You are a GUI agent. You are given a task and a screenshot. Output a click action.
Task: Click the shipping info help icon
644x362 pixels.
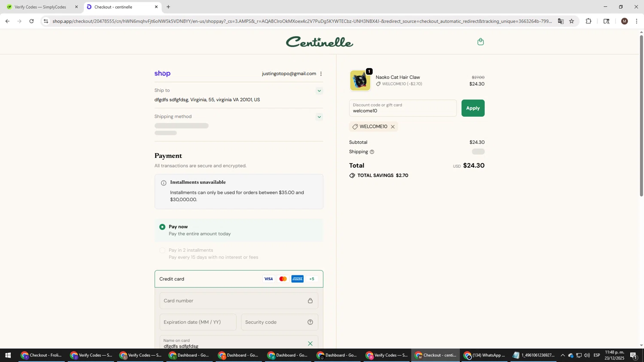372,152
